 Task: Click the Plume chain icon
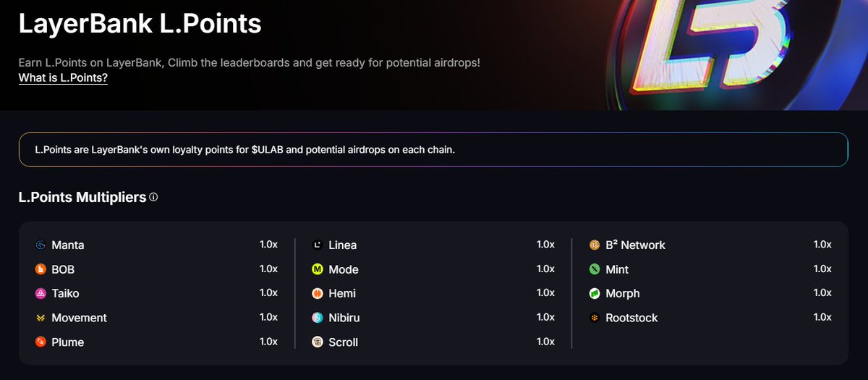tap(41, 342)
